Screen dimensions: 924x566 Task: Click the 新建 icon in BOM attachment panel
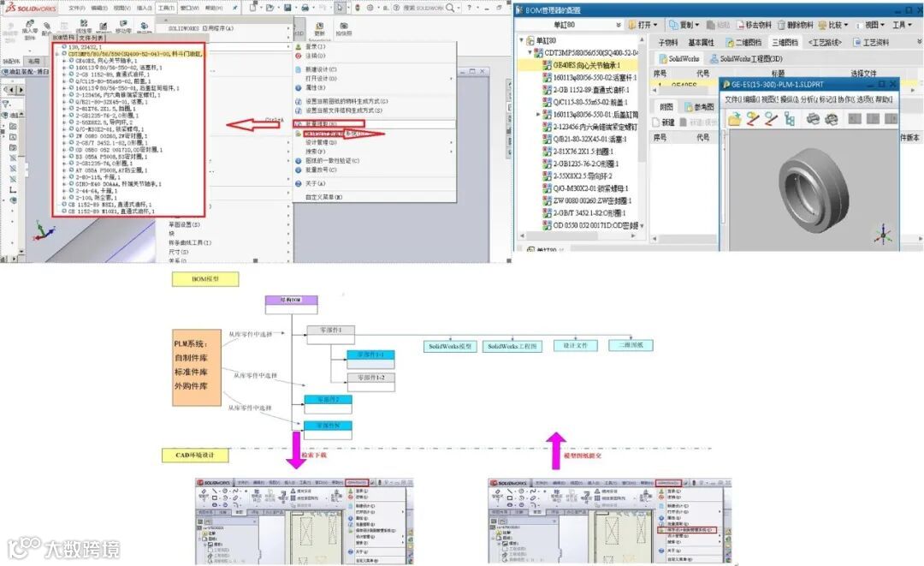tap(655, 122)
